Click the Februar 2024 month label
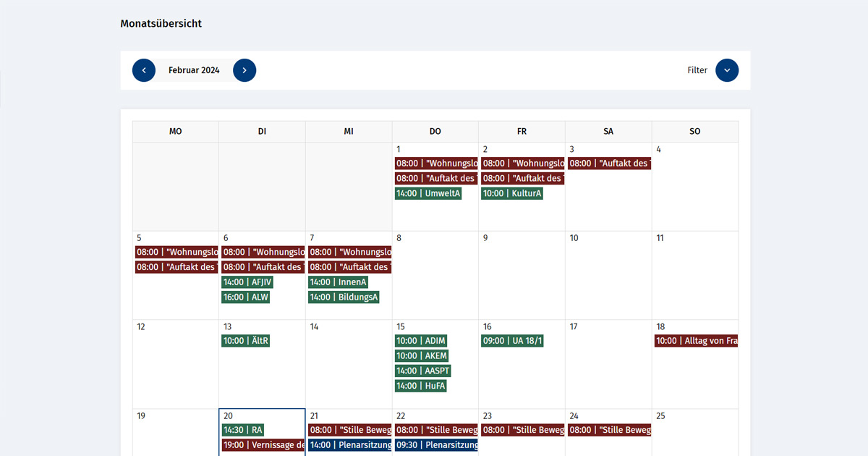Viewport: 868px width, 456px height. [194, 70]
